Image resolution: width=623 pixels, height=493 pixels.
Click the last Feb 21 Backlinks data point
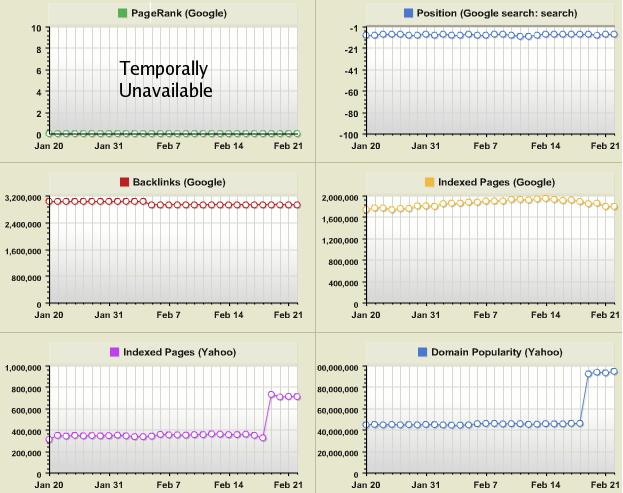pos(297,205)
